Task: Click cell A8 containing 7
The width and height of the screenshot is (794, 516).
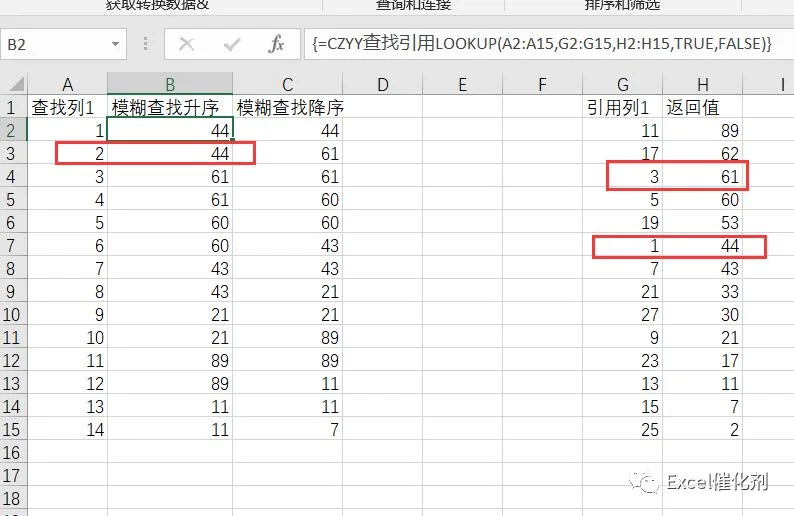Action: coord(67,268)
